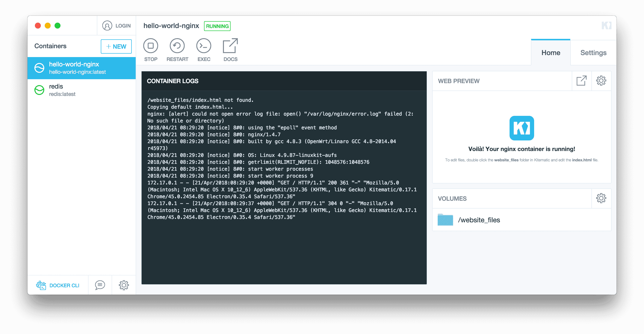Viewport: 644px width, 334px height.
Task: Create a new container with NEW button
Action: tap(116, 46)
